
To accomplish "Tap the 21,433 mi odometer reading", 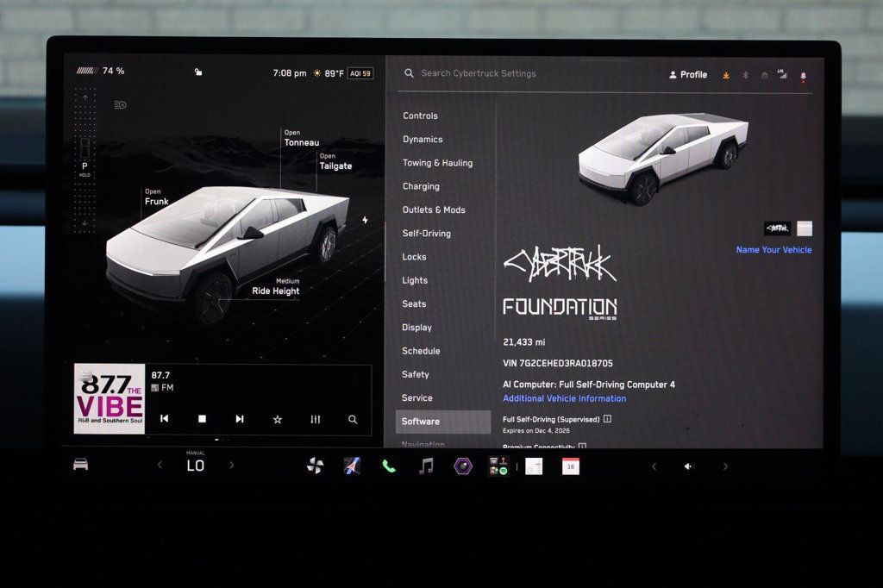I will [x=523, y=342].
